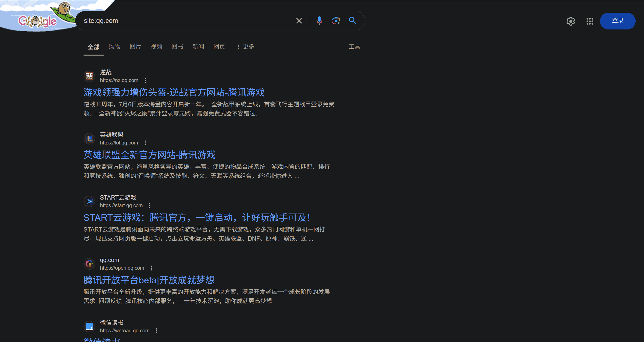
Task: Activate voice search with the microphone icon
Action: pos(319,21)
